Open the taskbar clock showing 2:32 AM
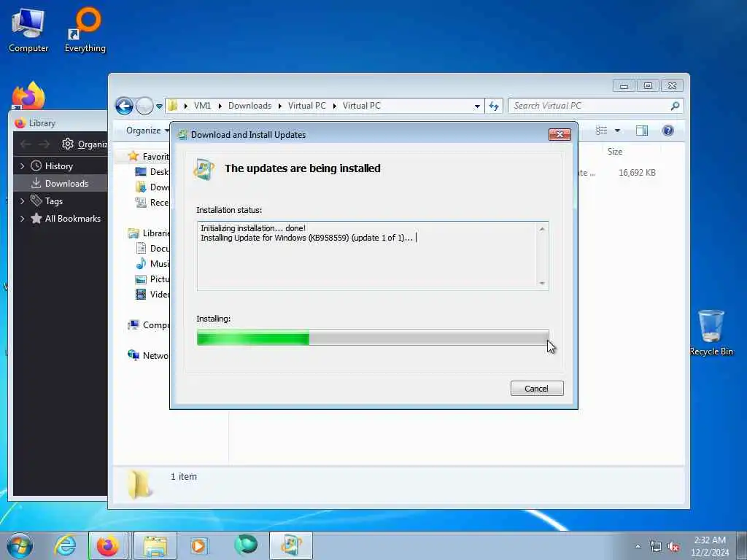Viewport: 747px width, 560px height. pos(710,546)
